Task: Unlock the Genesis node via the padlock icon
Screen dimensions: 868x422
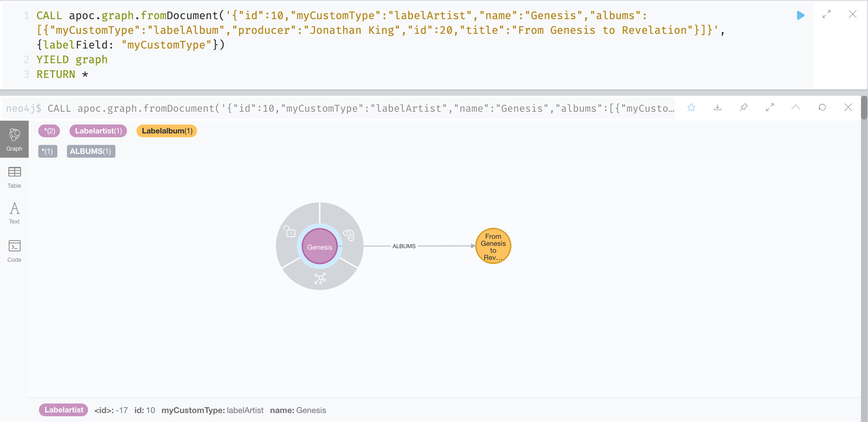Action: (289, 232)
